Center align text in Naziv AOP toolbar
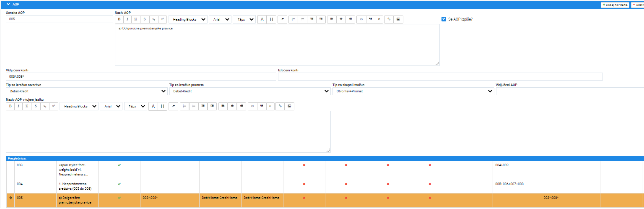This screenshot has height=209, width=644. pyautogui.click(x=341, y=19)
